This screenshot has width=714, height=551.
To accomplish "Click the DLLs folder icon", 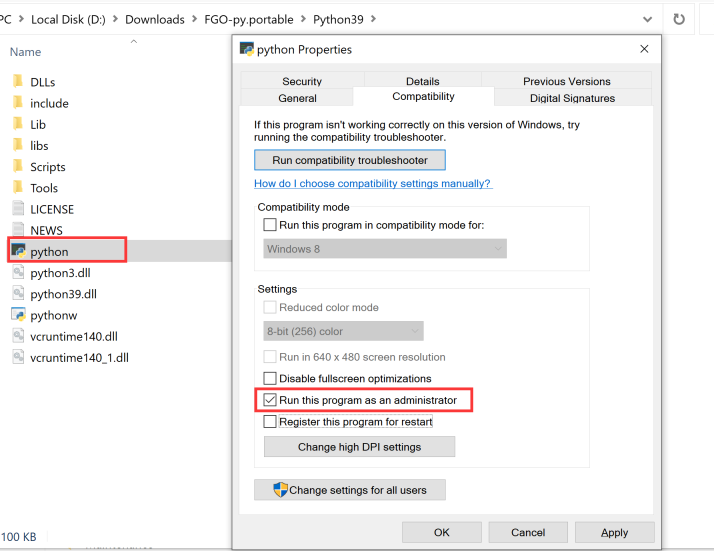I will (x=18, y=82).
